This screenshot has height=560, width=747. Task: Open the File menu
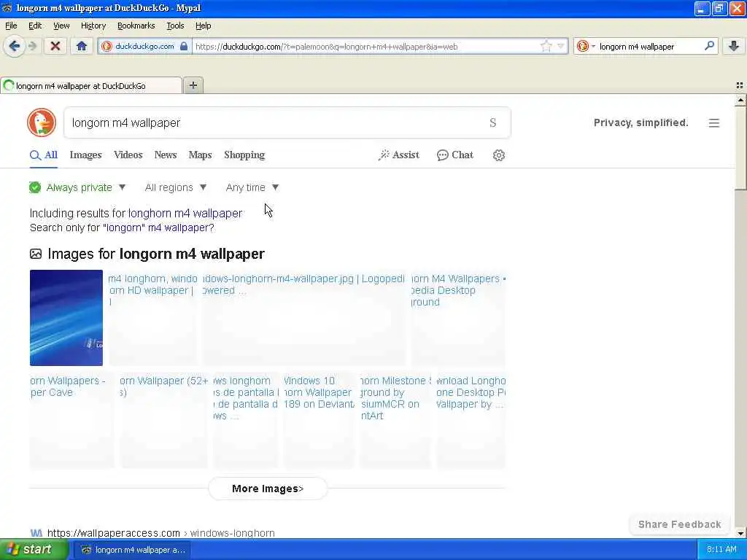pos(11,26)
